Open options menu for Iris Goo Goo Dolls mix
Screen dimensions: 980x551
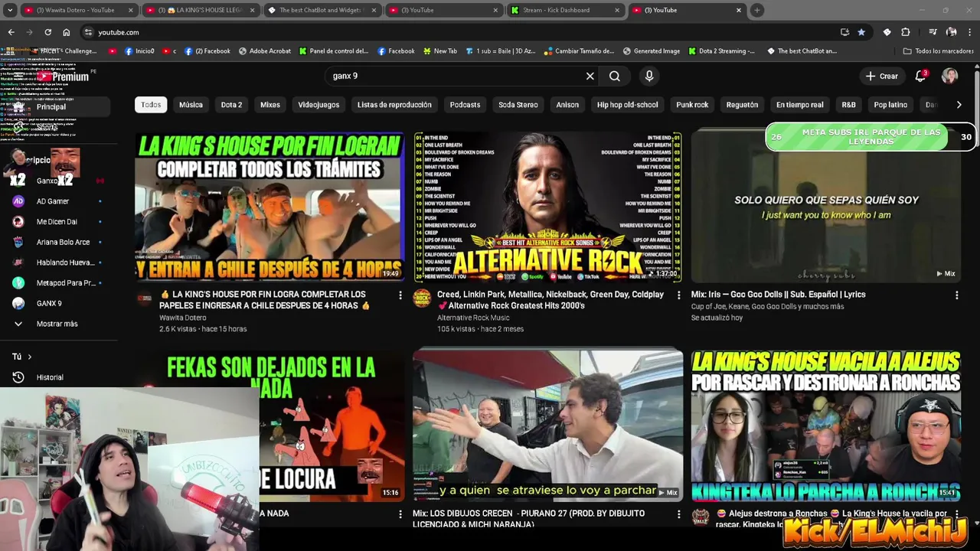click(x=956, y=295)
